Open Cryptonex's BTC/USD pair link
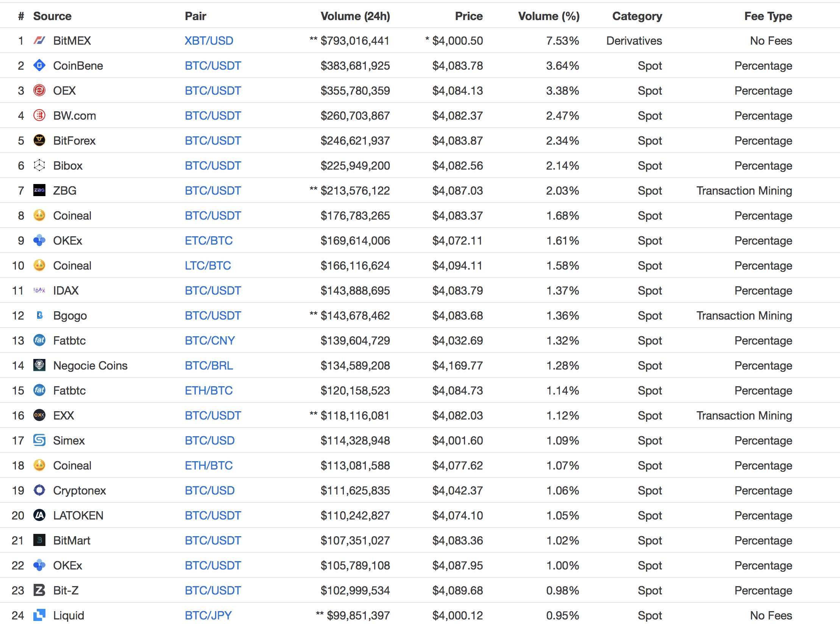 pyautogui.click(x=210, y=490)
